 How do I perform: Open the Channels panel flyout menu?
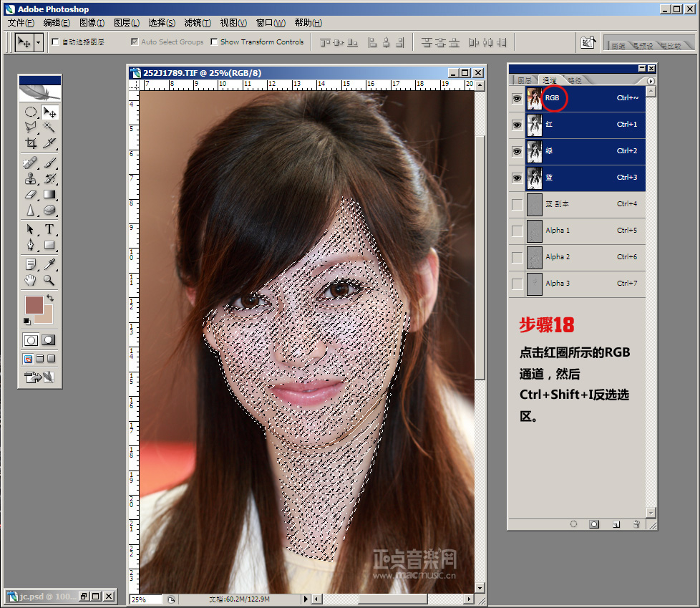click(x=650, y=81)
